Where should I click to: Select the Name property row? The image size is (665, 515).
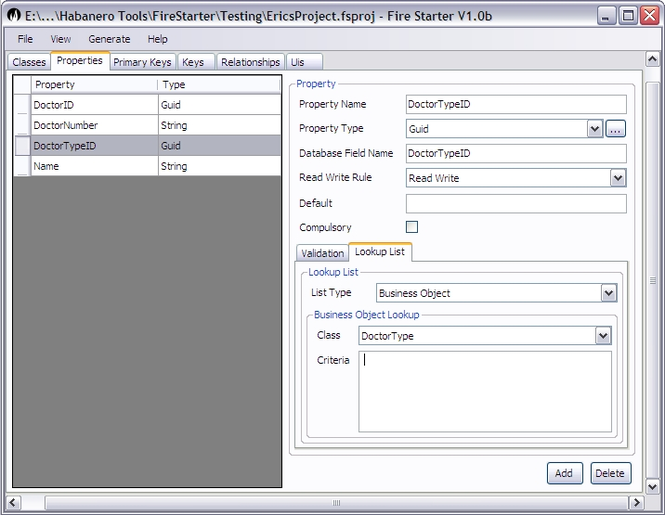click(148, 166)
